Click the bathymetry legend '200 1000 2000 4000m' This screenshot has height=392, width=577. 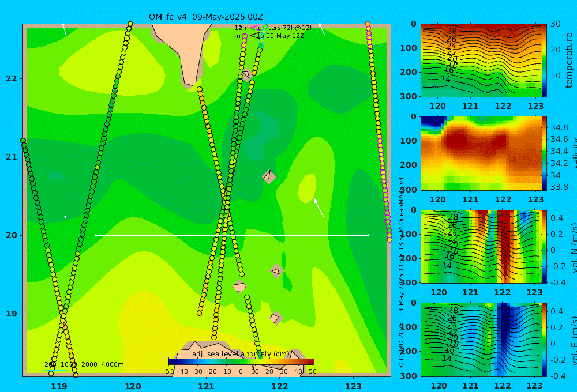(x=84, y=364)
